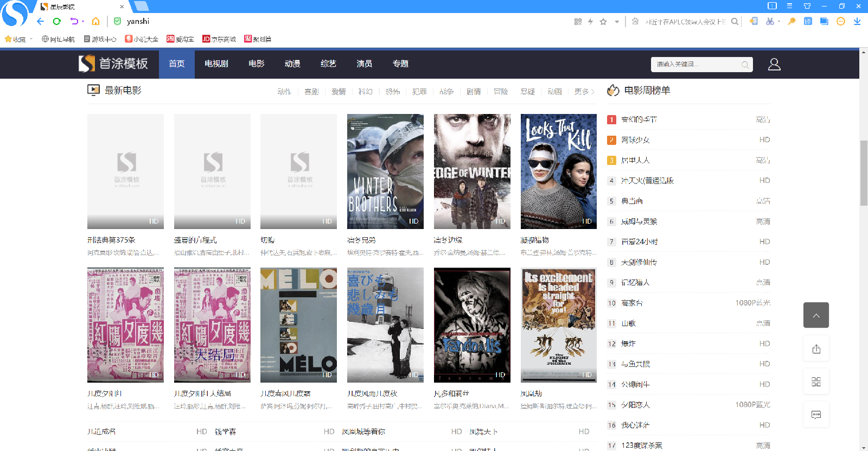Expand the dropdown arrow beside the favorite star
The image size is (868, 451).
(x=617, y=22)
